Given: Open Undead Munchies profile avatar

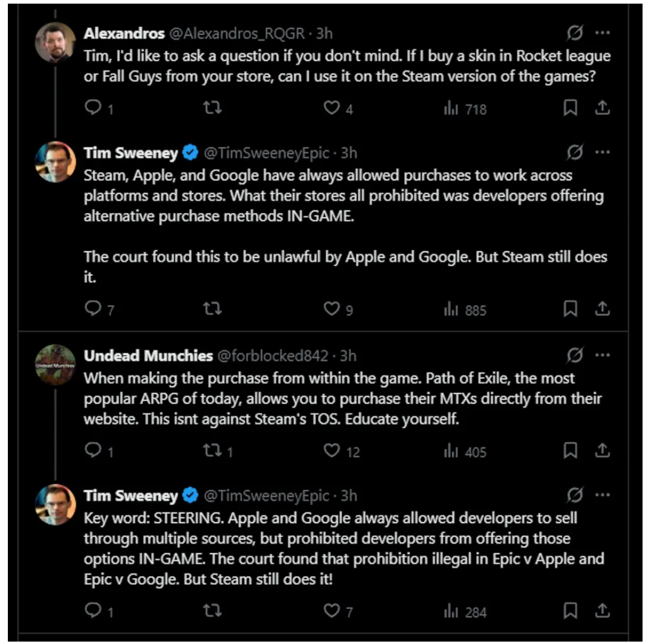Looking at the screenshot, I should pyautogui.click(x=55, y=365).
